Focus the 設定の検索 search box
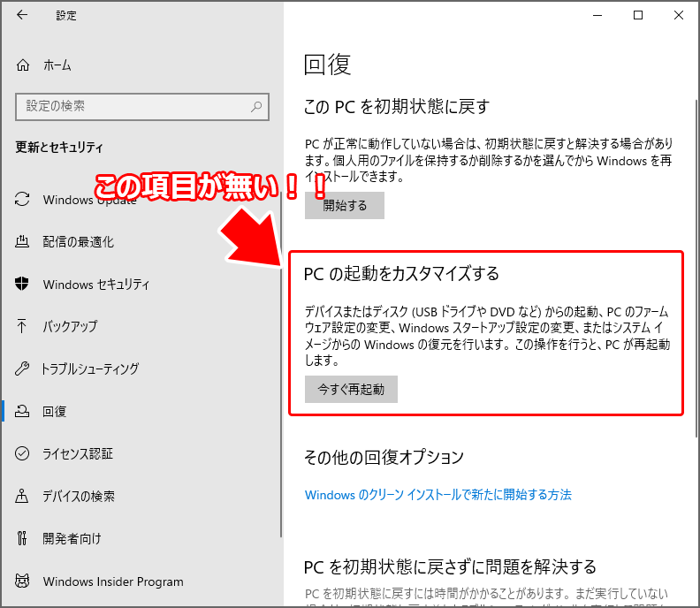The height and width of the screenshot is (608, 700). click(142, 107)
